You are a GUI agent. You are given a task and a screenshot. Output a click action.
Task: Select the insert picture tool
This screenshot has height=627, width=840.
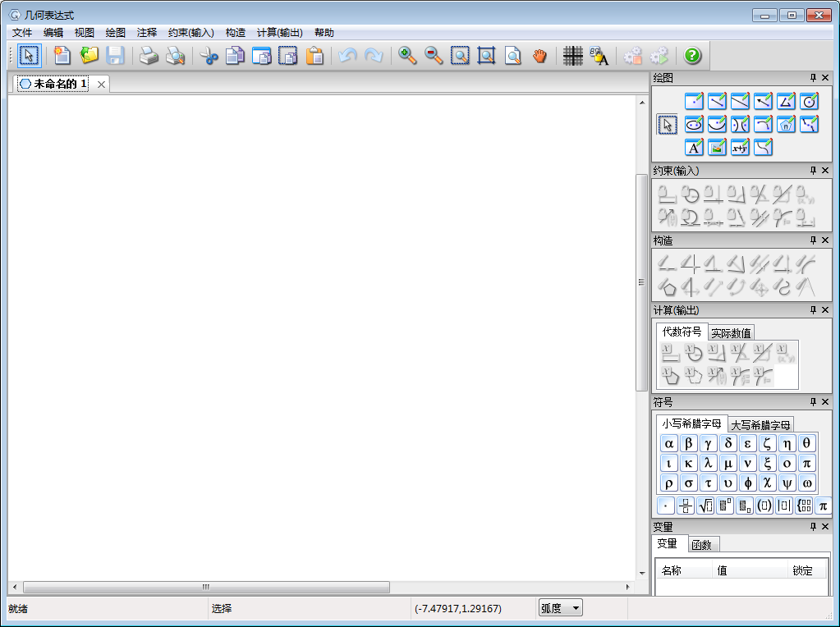click(x=717, y=147)
